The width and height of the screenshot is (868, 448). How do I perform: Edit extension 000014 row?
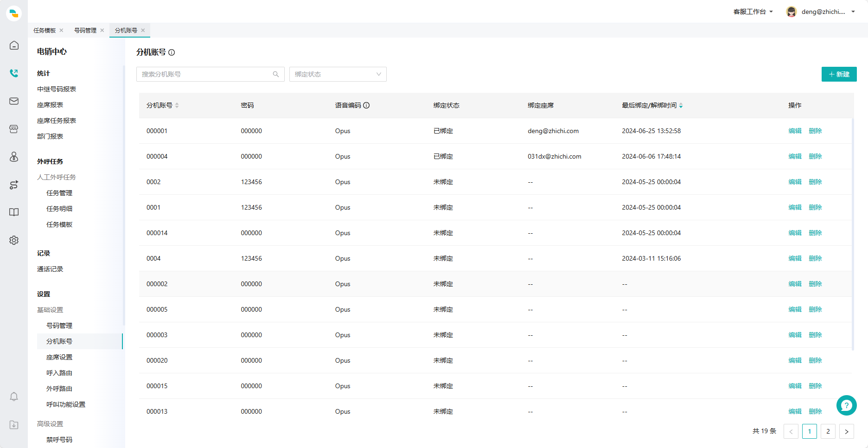[x=795, y=233]
